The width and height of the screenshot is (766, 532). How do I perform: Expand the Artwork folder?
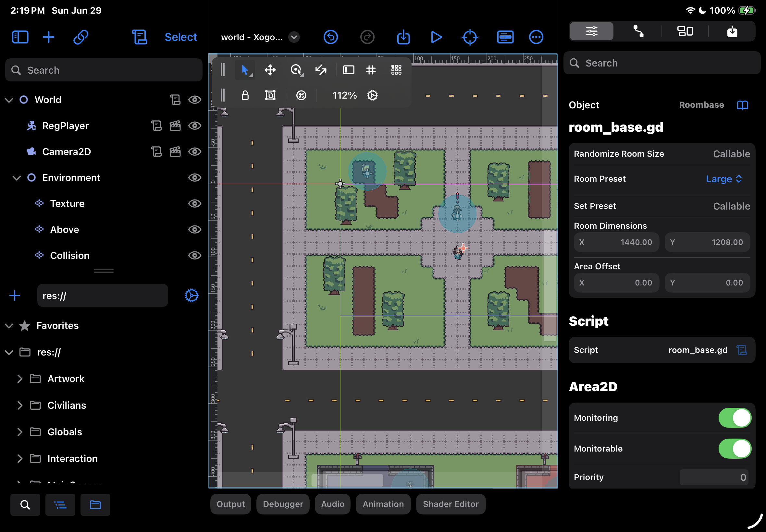[x=20, y=379]
